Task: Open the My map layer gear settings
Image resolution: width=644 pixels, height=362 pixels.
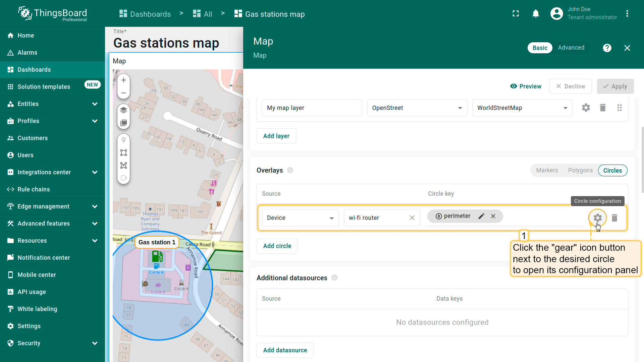Action: 586,108
